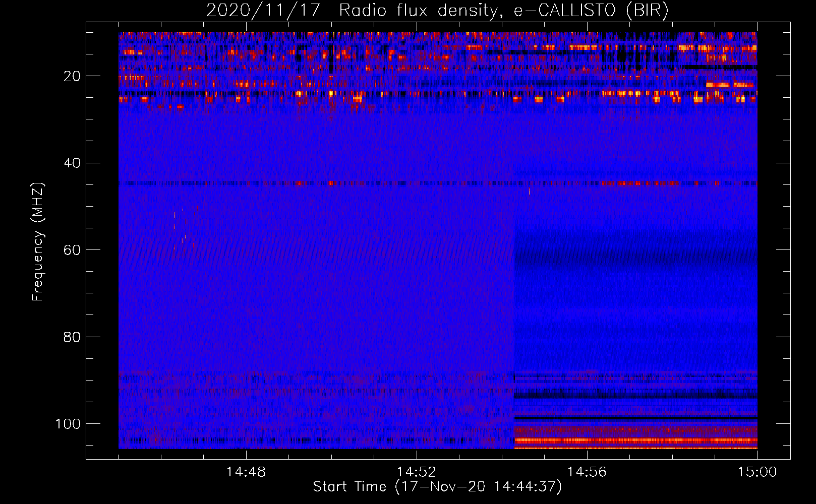Click the plot title "Radio flux density, e-CALLISTO (BIR)"
Viewport: 816px width, 504px height.
(x=504, y=10)
